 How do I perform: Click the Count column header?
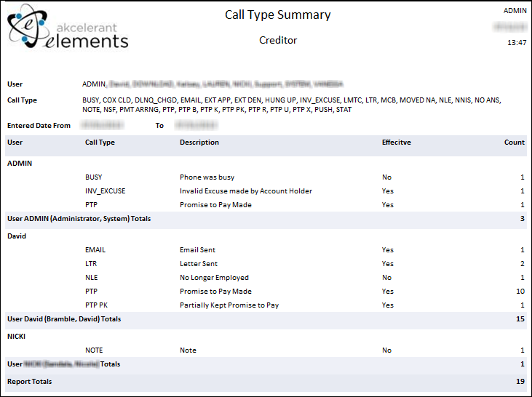click(x=515, y=143)
